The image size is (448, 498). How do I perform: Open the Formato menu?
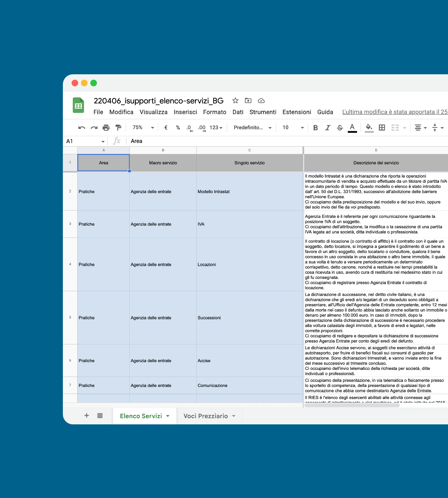[215, 112]
